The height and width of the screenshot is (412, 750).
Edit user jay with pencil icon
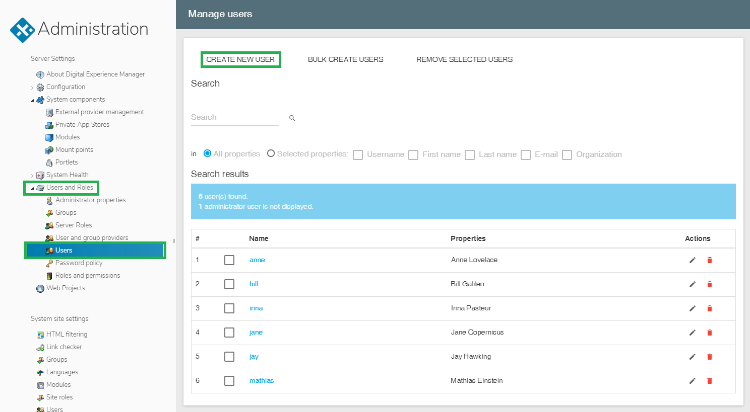[x=692, y=356]
